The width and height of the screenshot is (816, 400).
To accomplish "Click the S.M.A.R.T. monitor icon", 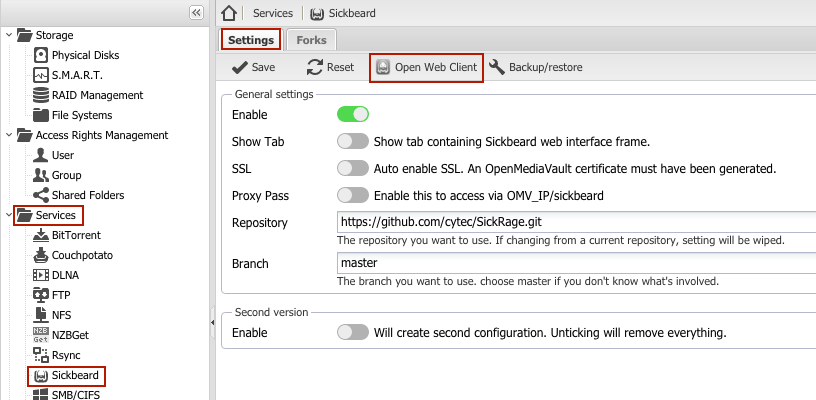I will [x=41, y=75].
